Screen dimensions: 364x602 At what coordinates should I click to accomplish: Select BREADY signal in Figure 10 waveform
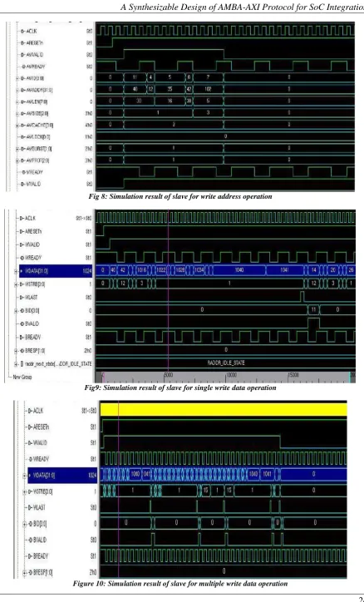coord(41,556)
